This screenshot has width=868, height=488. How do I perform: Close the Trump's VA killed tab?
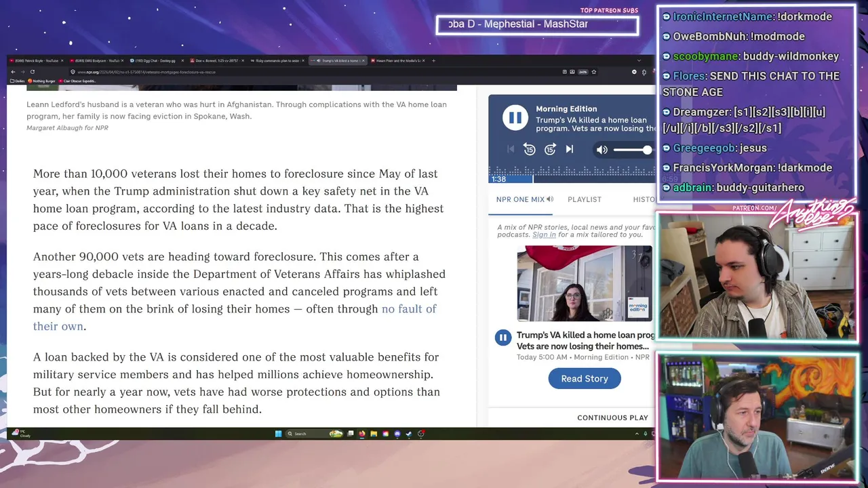coord(363,60)
